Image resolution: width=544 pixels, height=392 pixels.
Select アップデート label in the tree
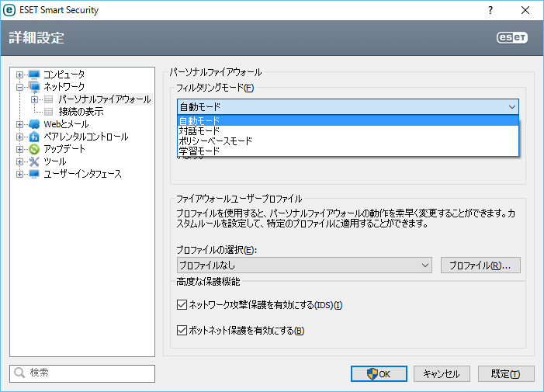[64, 149]
